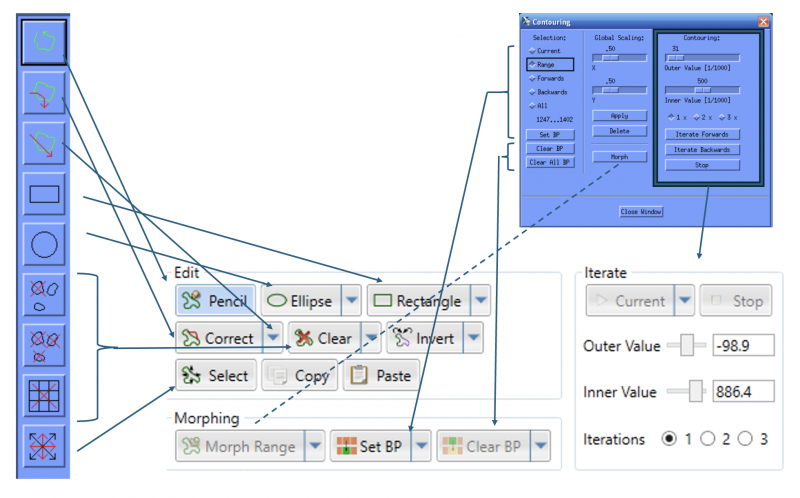Select Iterations radio option 1

tap(669, 439)
